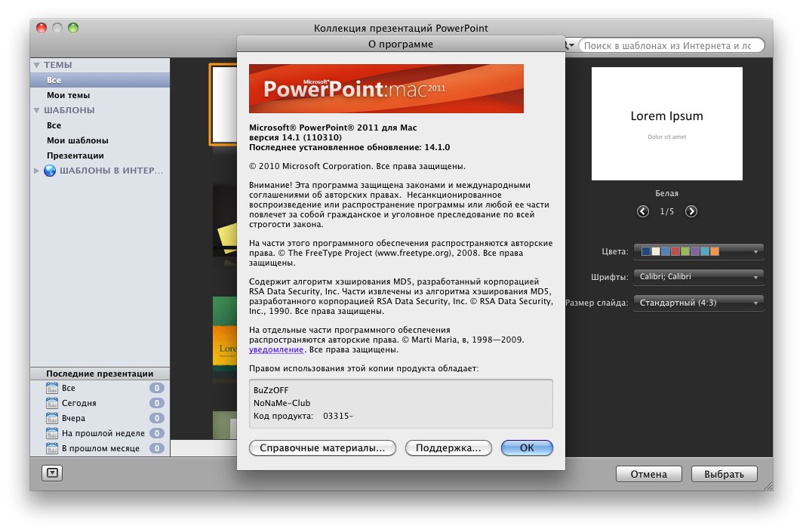Click the calendar icon next to Все
This screenshot has height=532, width=803.
pos(52,388)
